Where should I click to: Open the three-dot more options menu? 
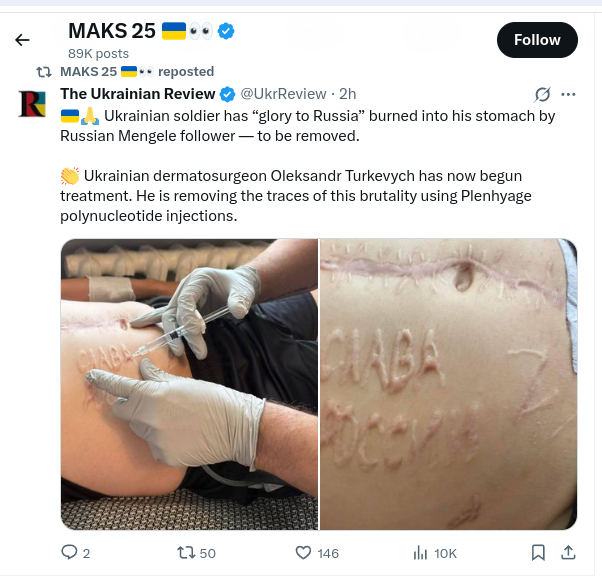(x=568, y=94)
